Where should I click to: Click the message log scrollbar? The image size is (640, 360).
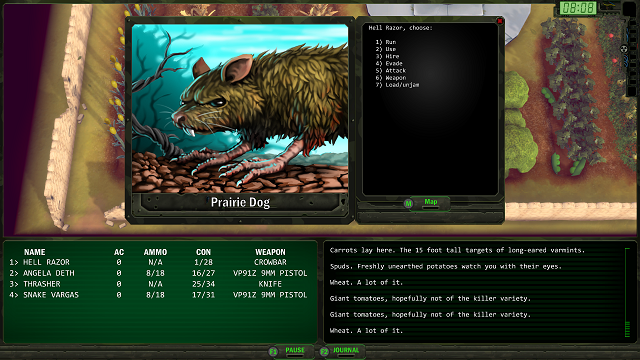click(627, 293)
